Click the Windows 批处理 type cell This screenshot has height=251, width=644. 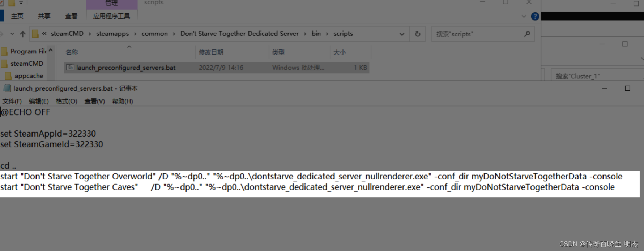[298, 68]
